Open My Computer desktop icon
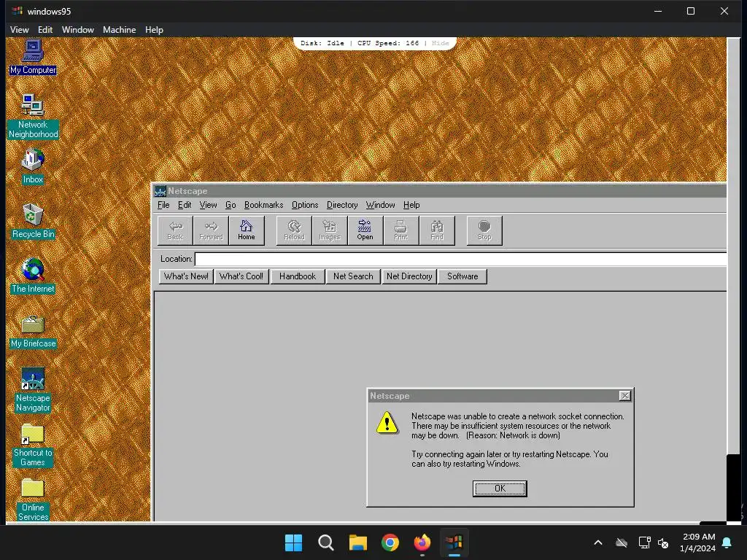This screenshot has height=560, width=747. pos(33,57)
